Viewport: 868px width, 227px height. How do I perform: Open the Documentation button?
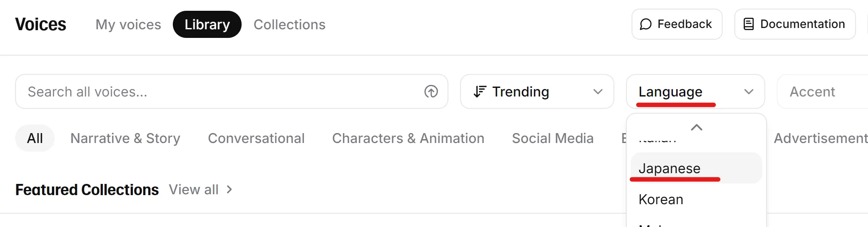click(x=795, y=24)
